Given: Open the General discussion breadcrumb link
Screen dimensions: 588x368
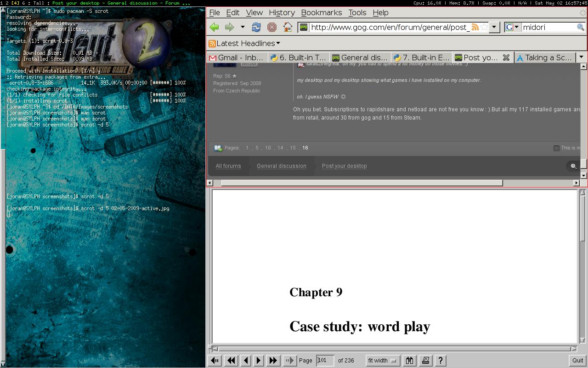Looking at the screenshot, I should (x=282, y=166).
